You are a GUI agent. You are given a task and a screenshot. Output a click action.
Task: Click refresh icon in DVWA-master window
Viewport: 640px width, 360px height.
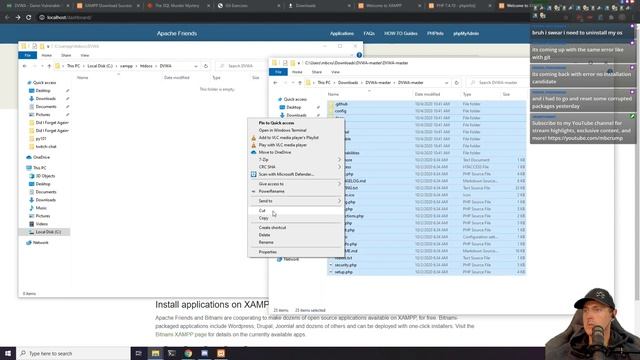point(456,83)
